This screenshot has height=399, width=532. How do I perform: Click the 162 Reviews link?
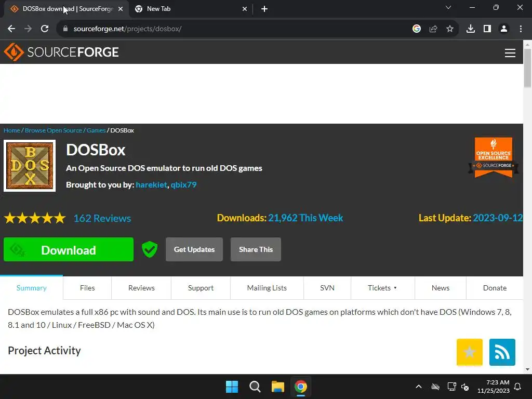102,218
